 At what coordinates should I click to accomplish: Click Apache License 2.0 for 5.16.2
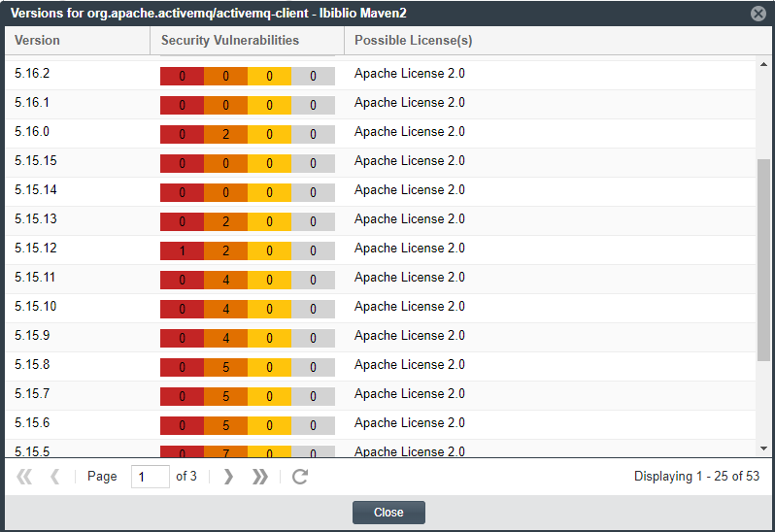pyautogui.click(x=410, y=74)
